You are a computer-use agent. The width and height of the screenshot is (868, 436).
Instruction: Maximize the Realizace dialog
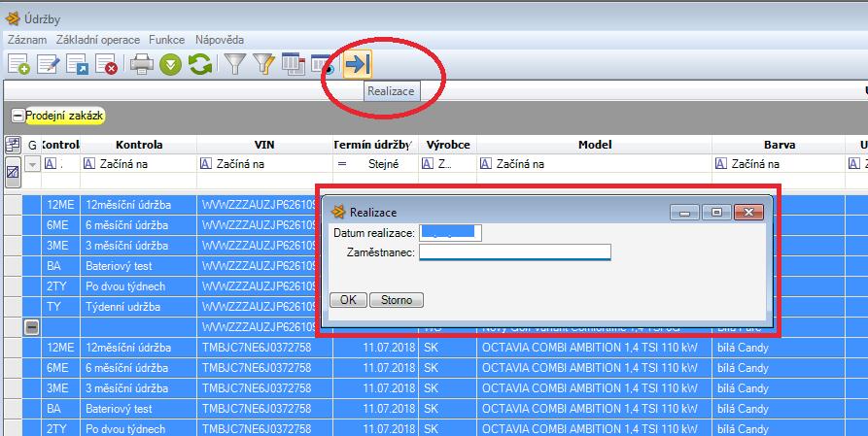(x=717, y=212)
